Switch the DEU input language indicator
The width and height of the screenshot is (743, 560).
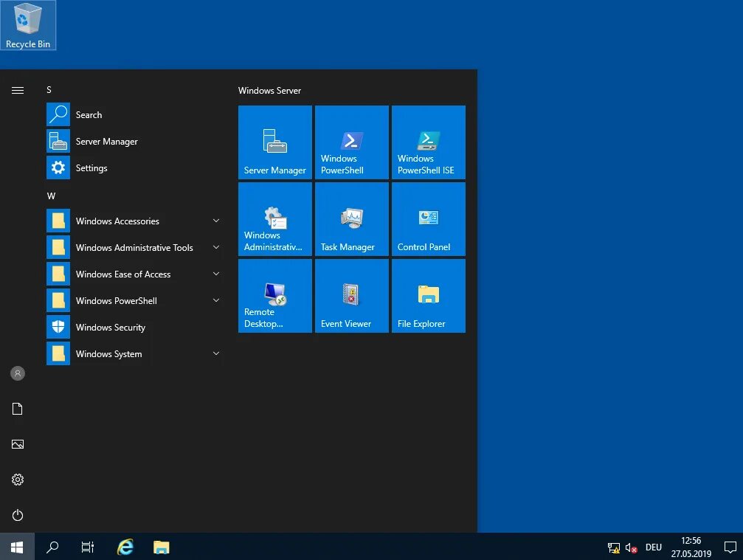tap(654, 547)
